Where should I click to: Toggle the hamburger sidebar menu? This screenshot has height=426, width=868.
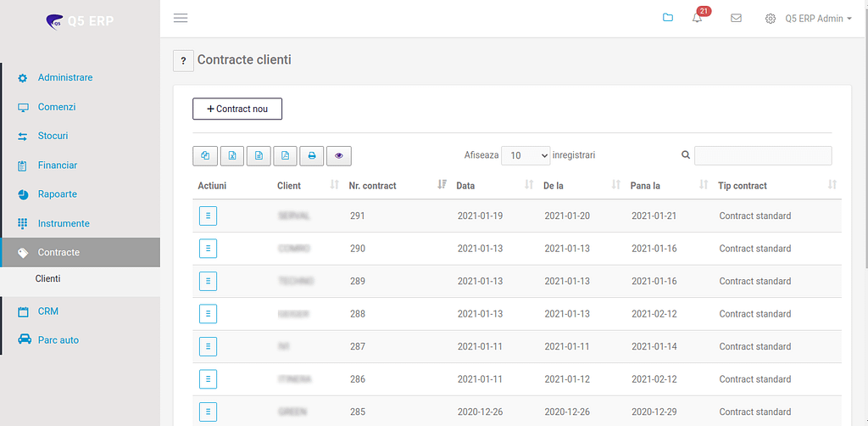[181, 19]
